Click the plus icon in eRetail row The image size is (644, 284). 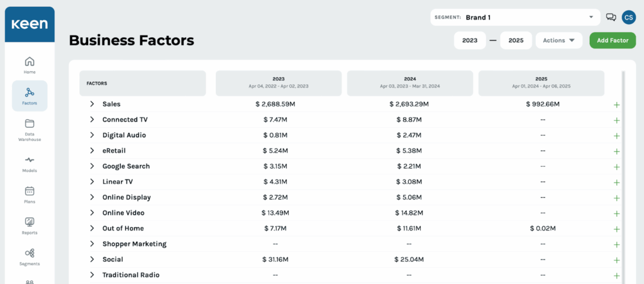616,151
